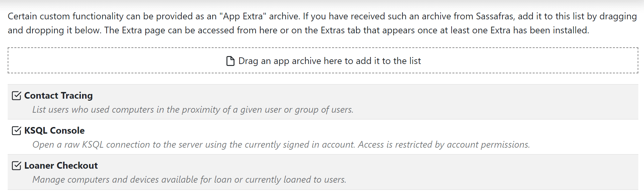Click the quoted "App Extra" term in intro

243,16
